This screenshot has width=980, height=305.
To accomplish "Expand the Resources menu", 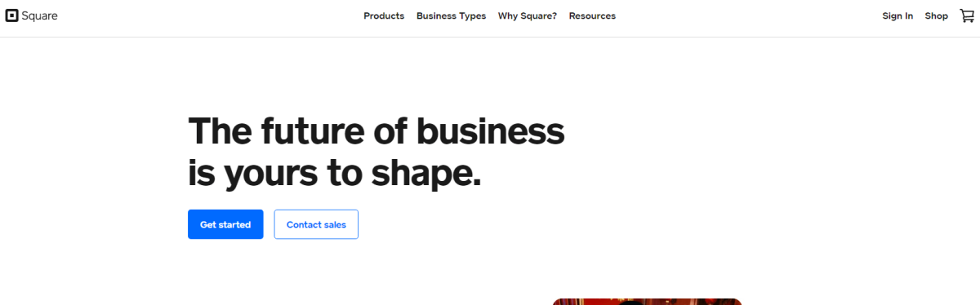I will [x=592, y=15].
